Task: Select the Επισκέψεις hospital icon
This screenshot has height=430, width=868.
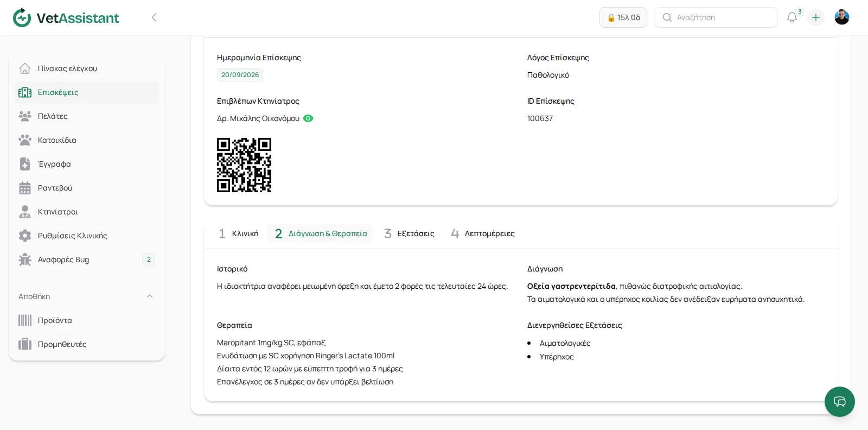Action: pyautogui.click(x=25, y=92)
